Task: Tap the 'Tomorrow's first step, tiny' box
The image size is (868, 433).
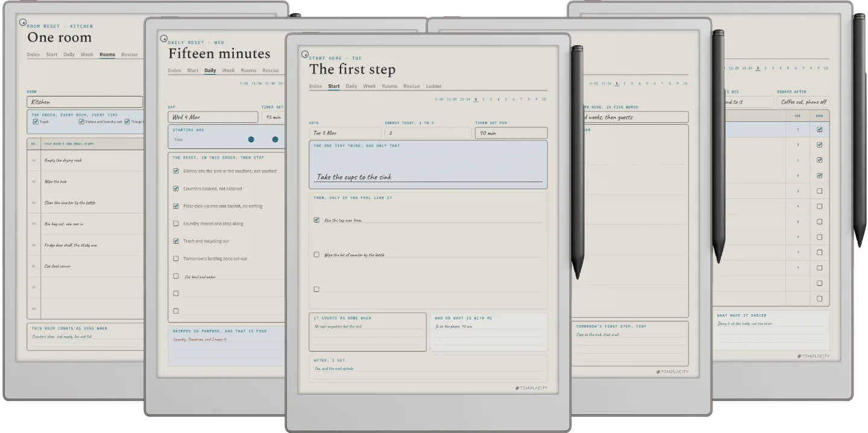Action: click(630, 343)
